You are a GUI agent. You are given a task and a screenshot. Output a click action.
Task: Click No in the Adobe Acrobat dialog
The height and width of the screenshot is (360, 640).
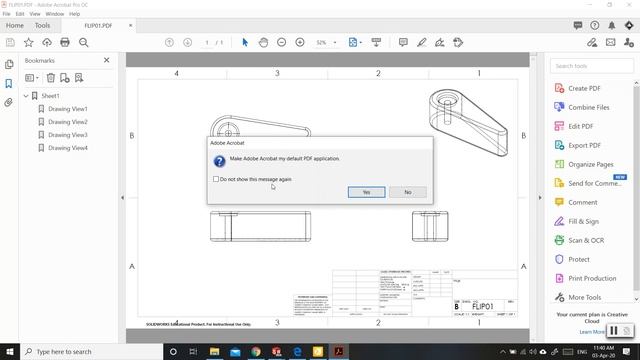click(408, 192)
